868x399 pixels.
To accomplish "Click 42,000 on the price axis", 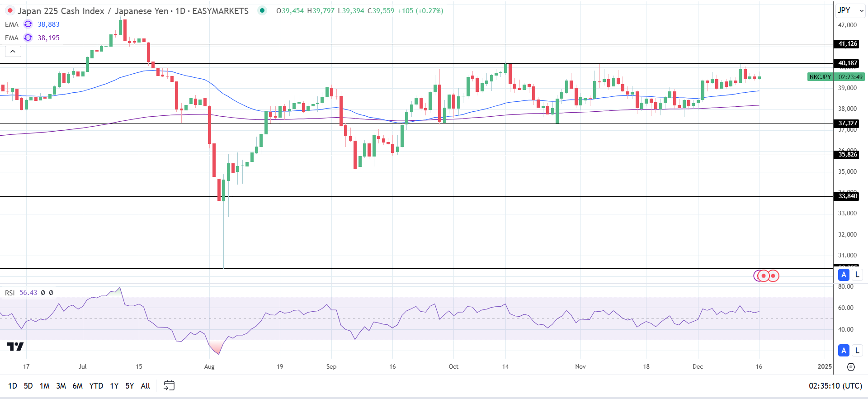I will [x=847, y=25].
